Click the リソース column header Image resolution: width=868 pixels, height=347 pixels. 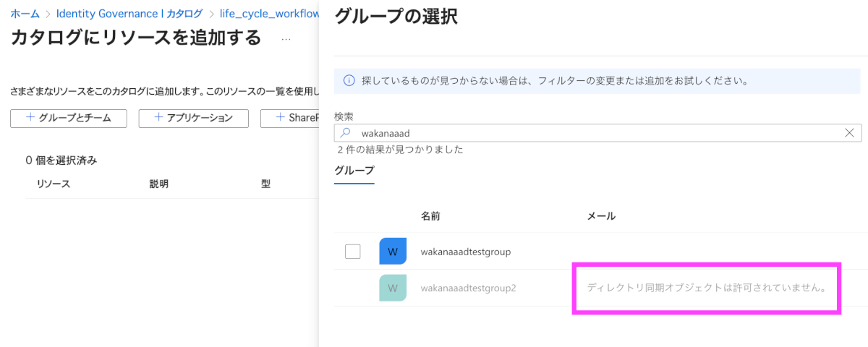click(x=54, y=184)
